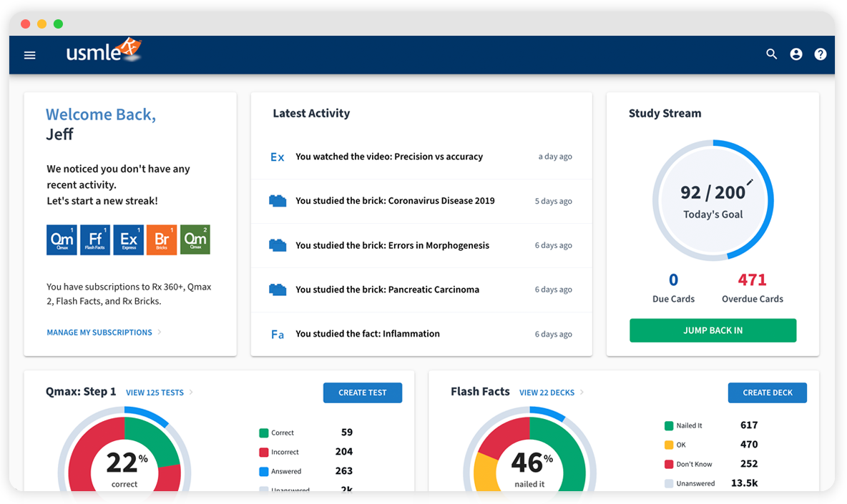Open View 125 Tests link
Viewport: 847px width, 504px height.
click(155, 393)
